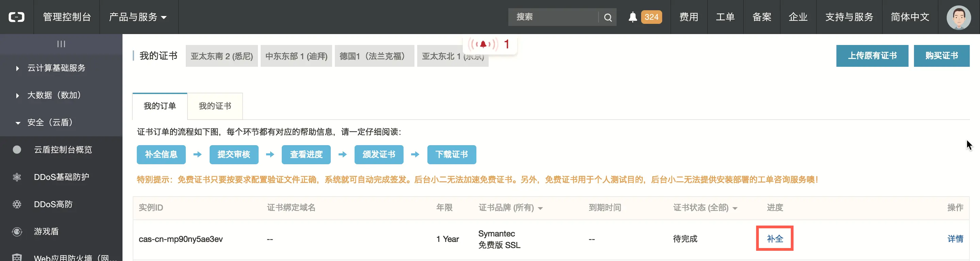This screenshot has height=261, width=980.
Task: Click the 颁发证书 step button
Action: pos(379,154)
